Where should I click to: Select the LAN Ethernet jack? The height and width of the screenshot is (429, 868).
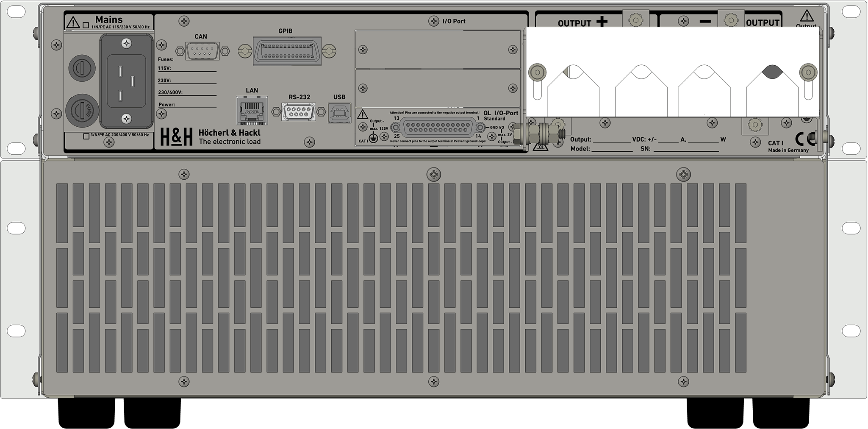(x=252, y=110)
